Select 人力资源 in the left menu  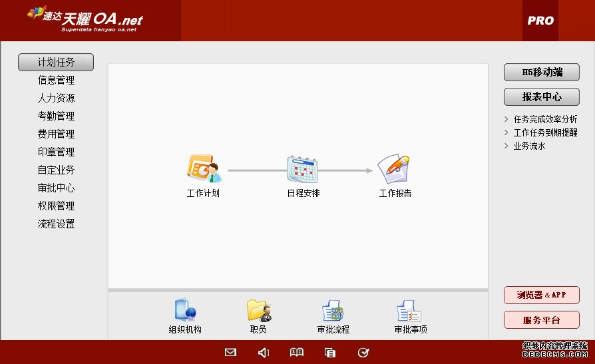click(x=56, y=98)
